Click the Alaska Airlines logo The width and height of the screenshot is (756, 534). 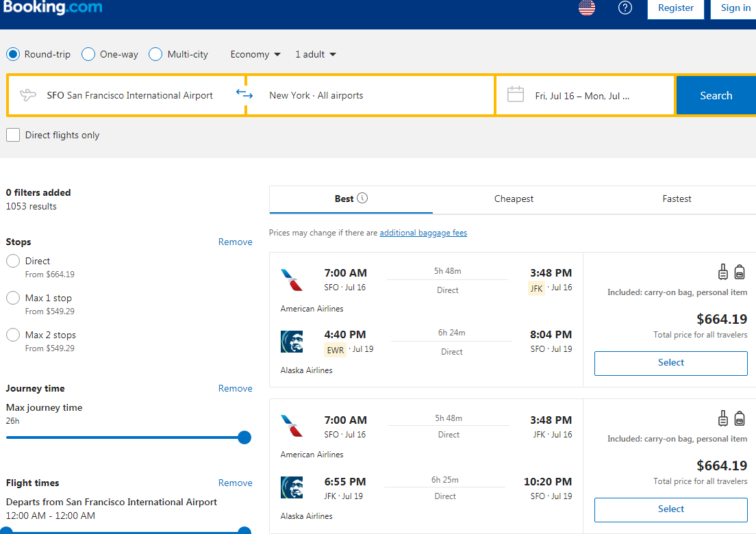[291, 341]
